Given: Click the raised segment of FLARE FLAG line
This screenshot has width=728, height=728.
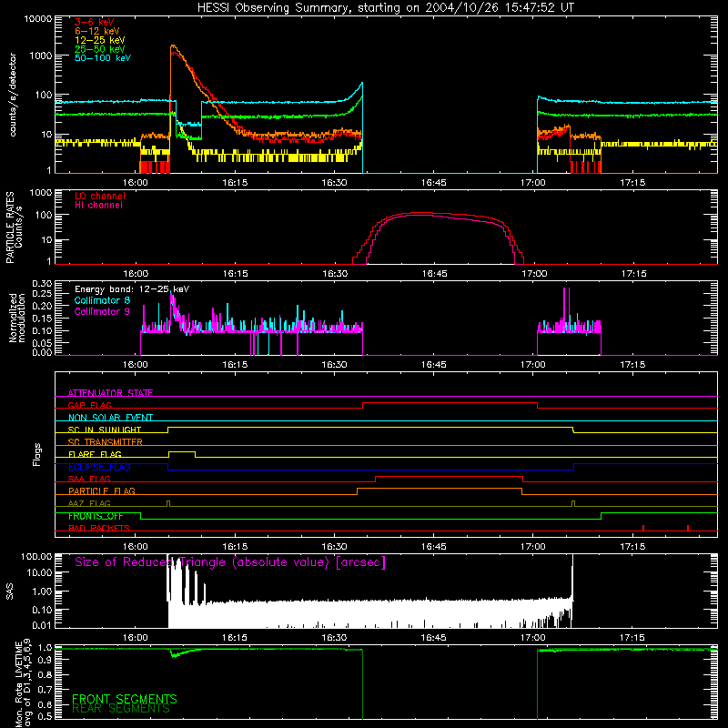Looking at the screenshot, I should (182, 451).
